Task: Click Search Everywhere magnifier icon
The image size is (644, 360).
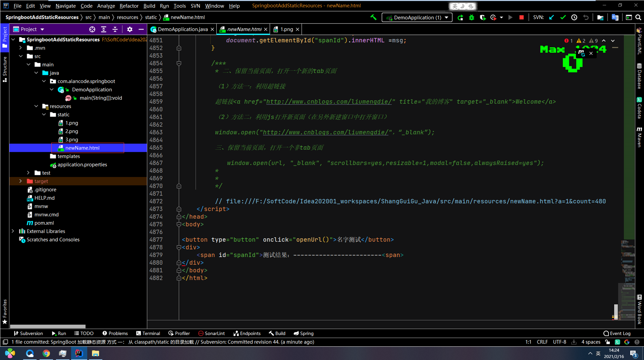Action: coord(638,17)
